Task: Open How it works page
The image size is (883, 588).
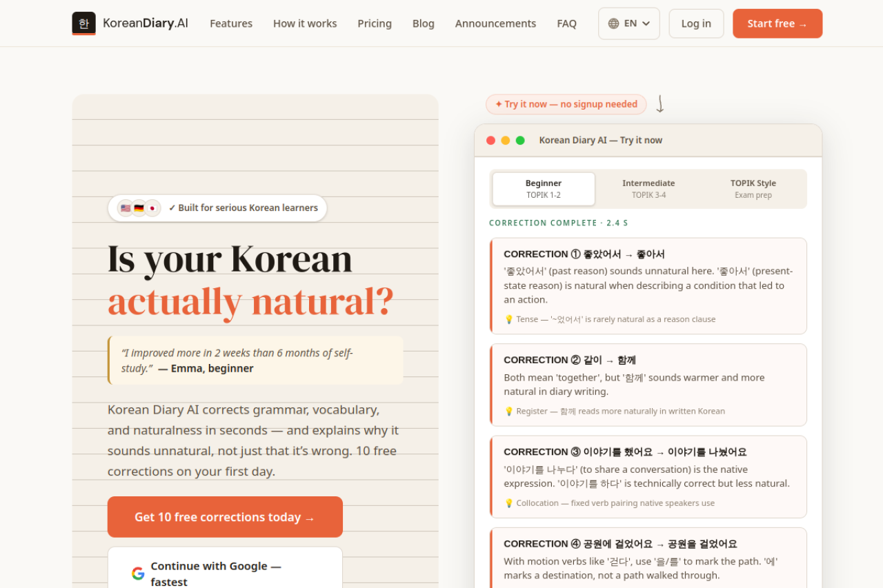Action: 305,23
